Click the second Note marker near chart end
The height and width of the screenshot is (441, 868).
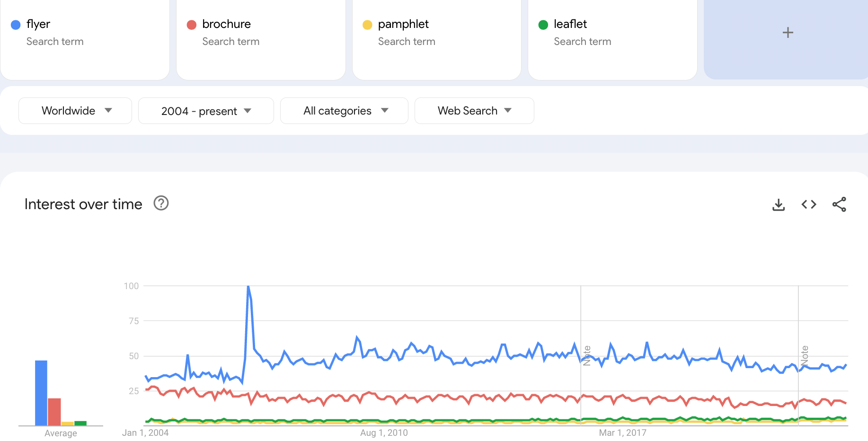804,356
